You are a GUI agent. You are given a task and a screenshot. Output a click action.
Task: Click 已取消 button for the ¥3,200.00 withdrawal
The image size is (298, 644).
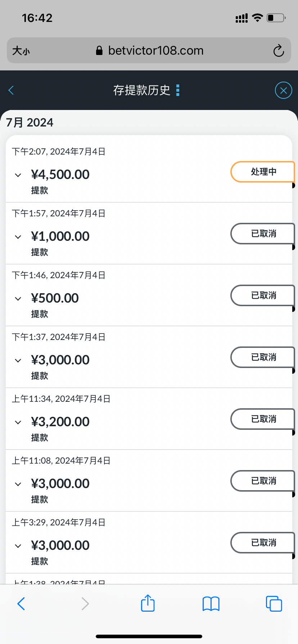(263, 419)
